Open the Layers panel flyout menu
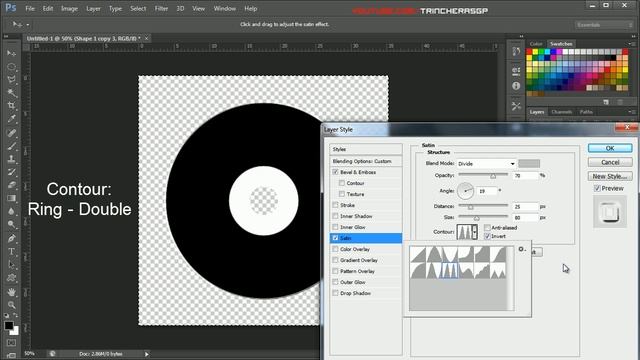The height and width of the screenshot is (360, 640). click(631, 112)
